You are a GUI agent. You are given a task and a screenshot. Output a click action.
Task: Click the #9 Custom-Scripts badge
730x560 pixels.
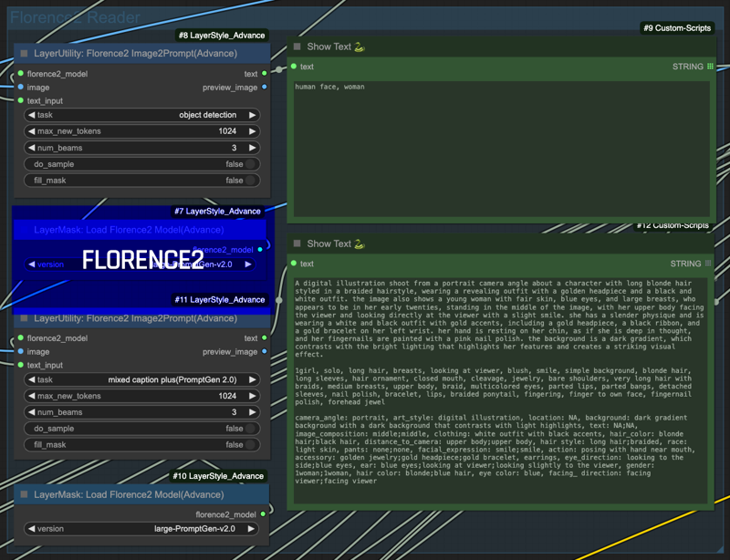[677, 28]
